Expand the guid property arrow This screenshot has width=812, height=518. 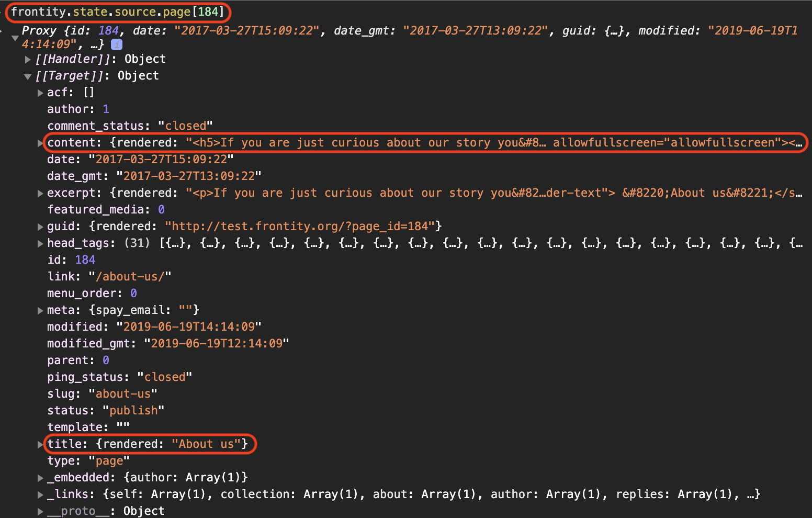point(40,227)
